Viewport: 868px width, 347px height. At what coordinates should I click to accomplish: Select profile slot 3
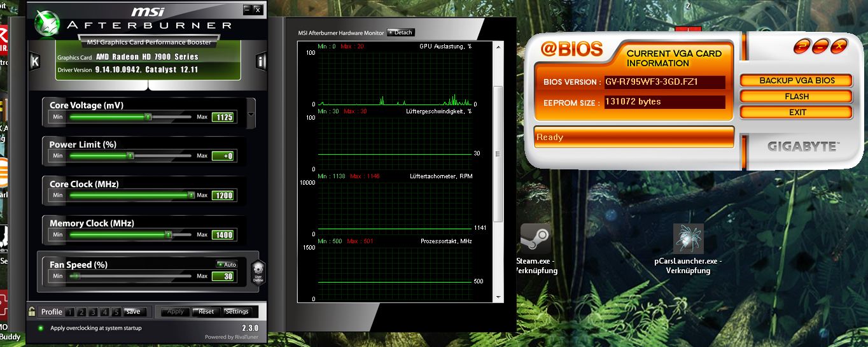[93, 312]
